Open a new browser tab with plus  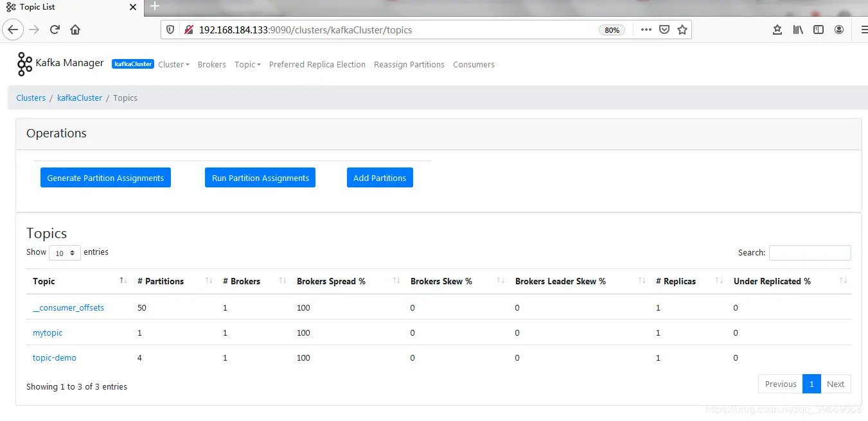pos(154,6)
